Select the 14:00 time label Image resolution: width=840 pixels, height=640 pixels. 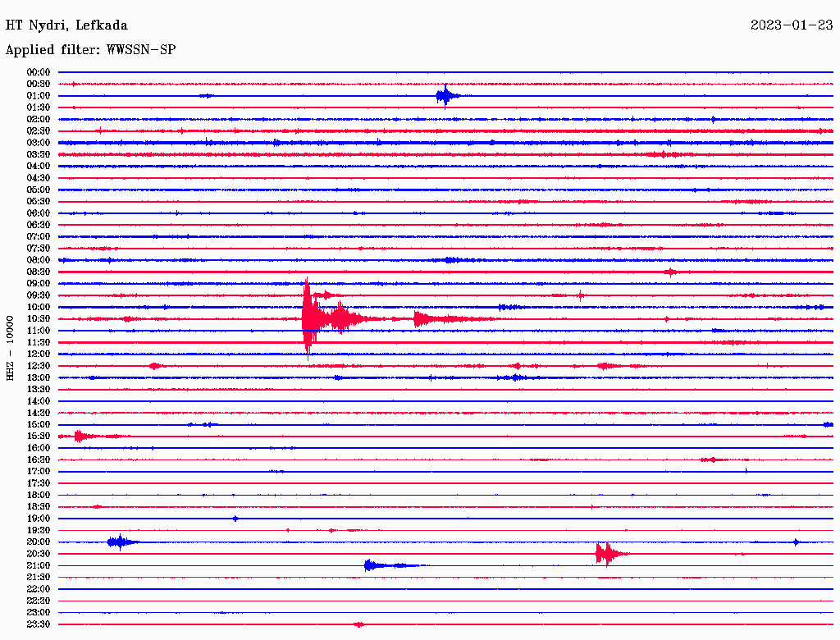[39, 401]
